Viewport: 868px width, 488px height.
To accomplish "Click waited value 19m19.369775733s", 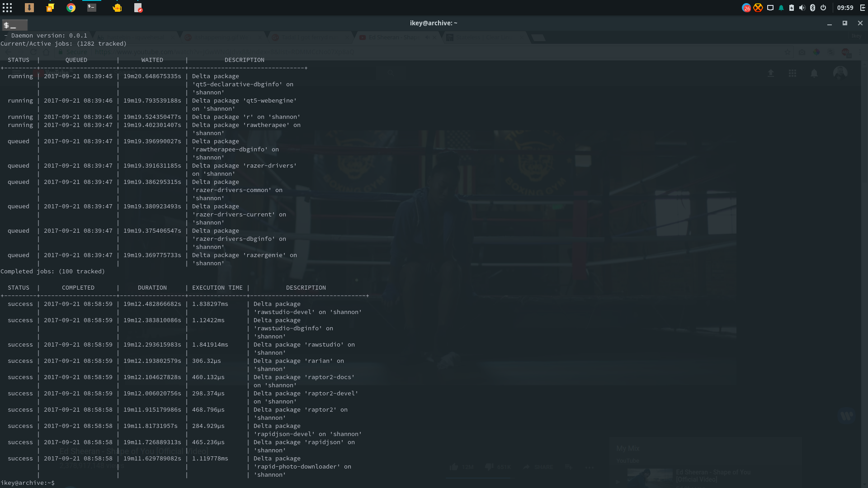I will click(x=152, y=255).
